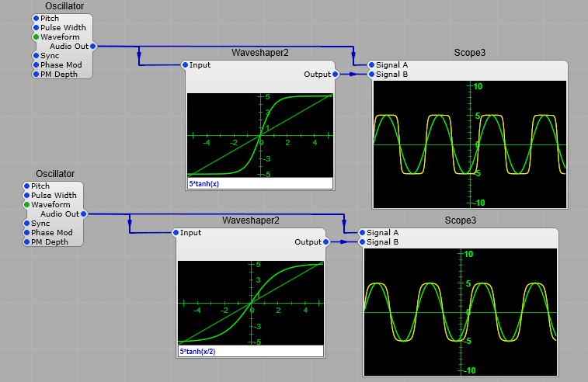
Task: Select the bottom Scope3 module title
Action: point(461,221)
